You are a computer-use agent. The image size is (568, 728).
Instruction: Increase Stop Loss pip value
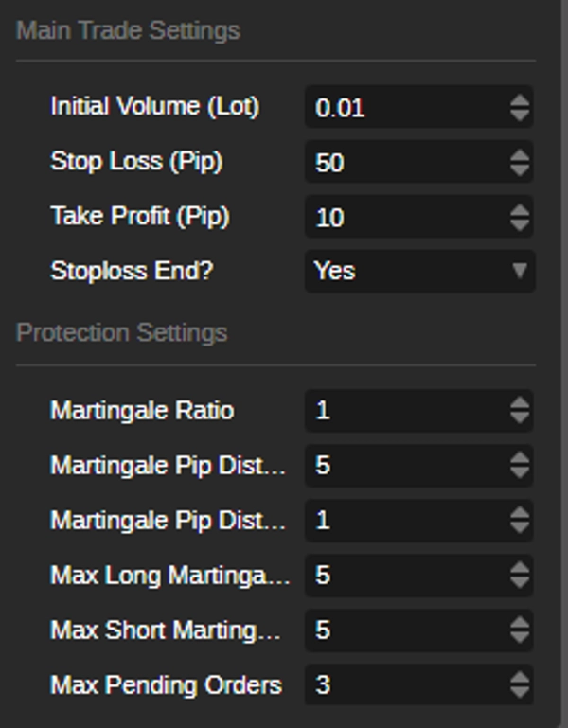519,154
